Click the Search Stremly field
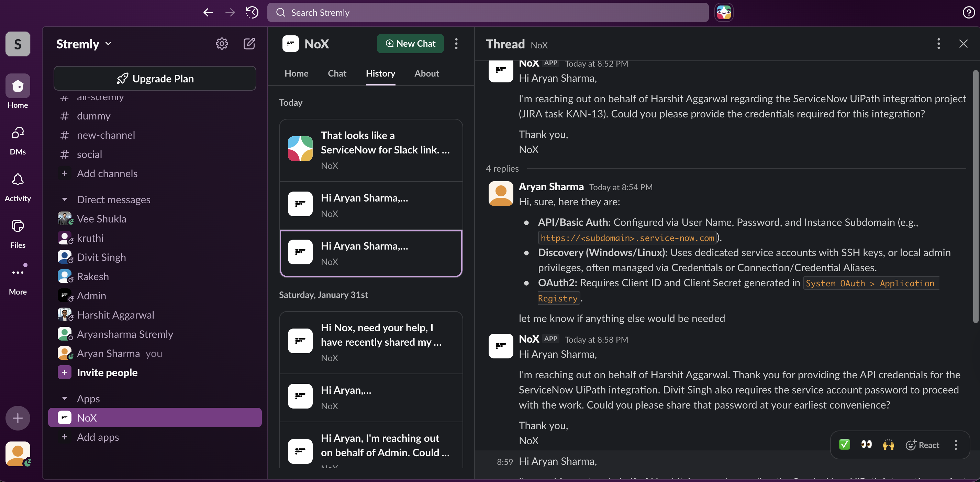The width and height of the screenshot is (980, 482). click(487, 13)
